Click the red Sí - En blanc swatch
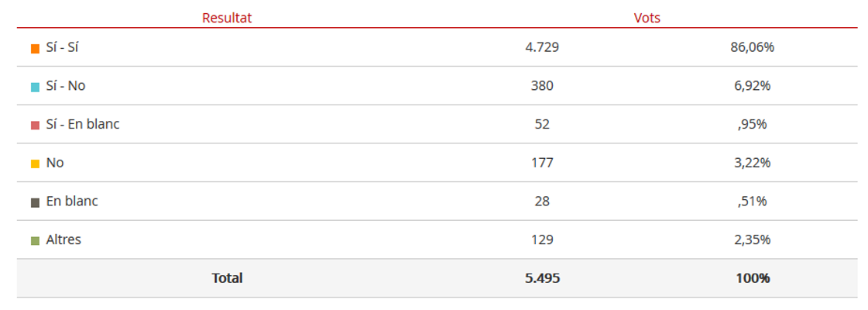This screenshot has height=310, width=868. click(36, 126)
